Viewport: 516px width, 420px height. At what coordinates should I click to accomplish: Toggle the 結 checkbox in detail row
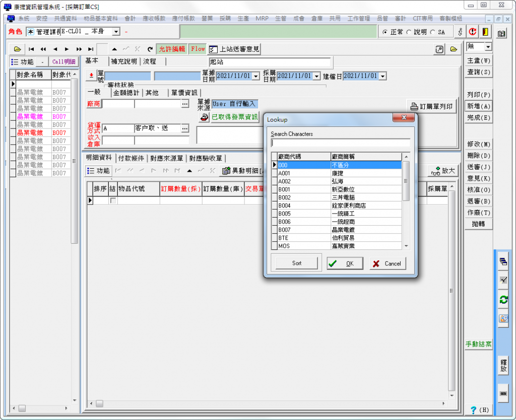pos(113,200)
